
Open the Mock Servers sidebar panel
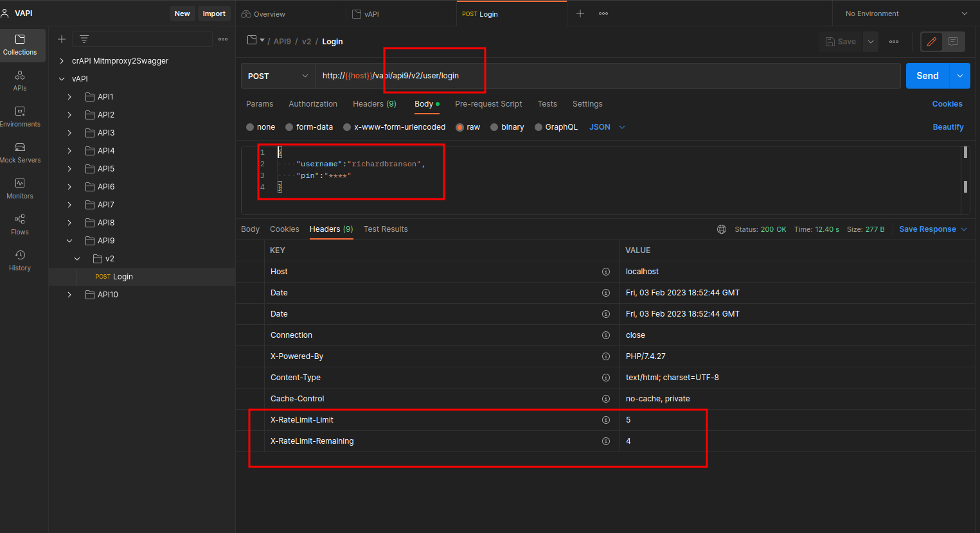click(20, 153)
